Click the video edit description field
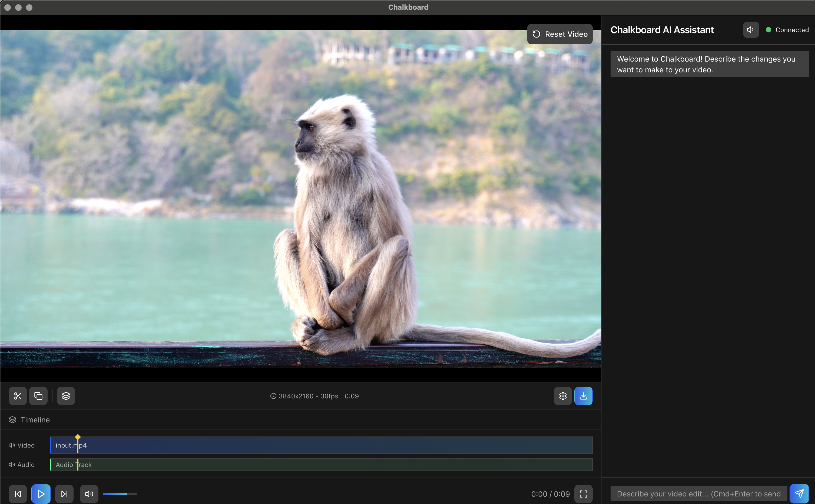This screenshot has height=504, width=815. coord(698,494)
